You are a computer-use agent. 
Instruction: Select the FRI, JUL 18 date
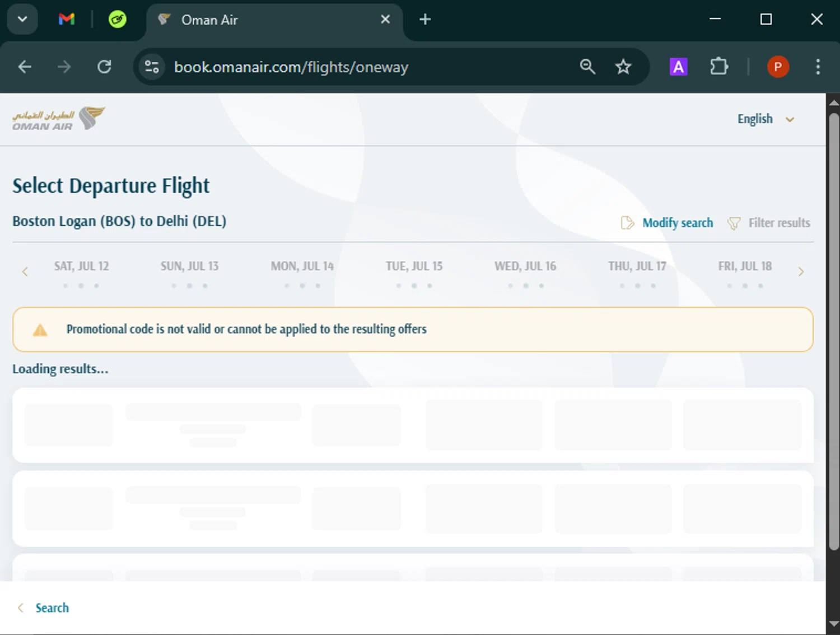[x=745, y=274]
